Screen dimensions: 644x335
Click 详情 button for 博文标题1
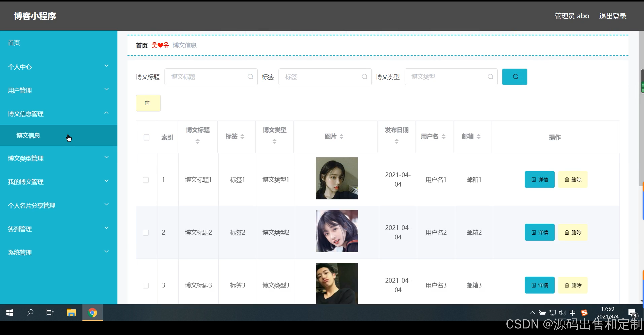click(x=539, y=180)
